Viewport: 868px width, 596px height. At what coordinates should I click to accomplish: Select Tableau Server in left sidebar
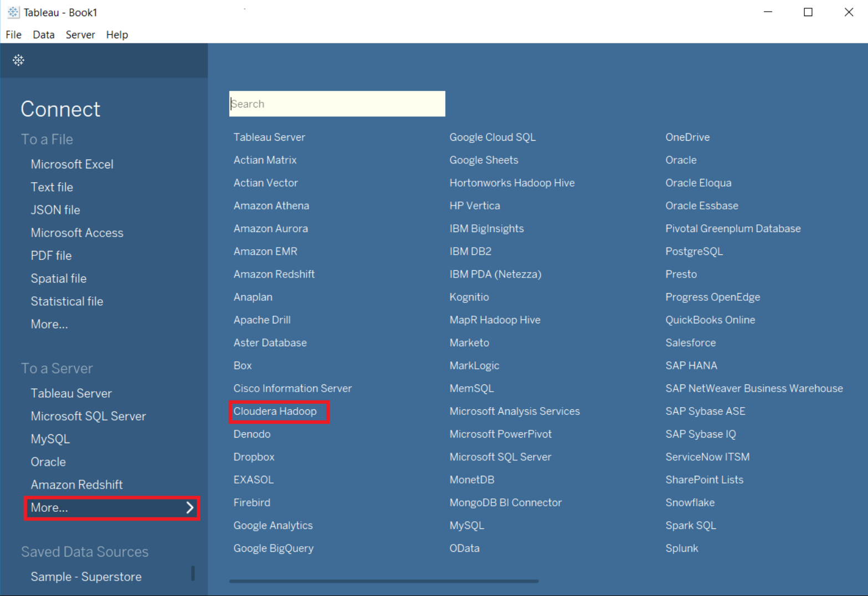tap(71, 393)
